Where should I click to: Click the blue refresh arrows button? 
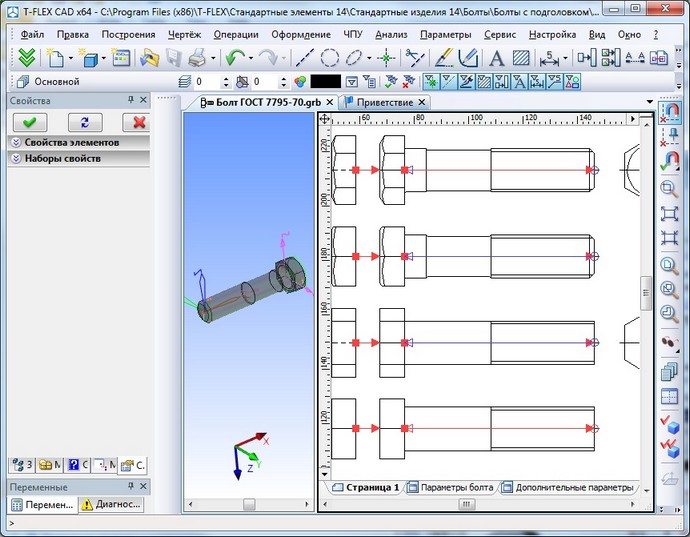85,122
